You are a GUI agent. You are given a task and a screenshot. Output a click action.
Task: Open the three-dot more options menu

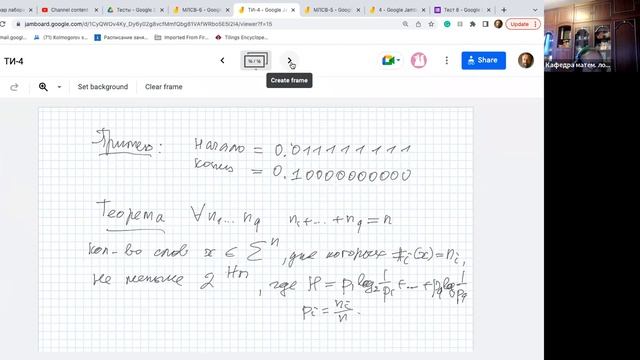click(x=447, y=60)
